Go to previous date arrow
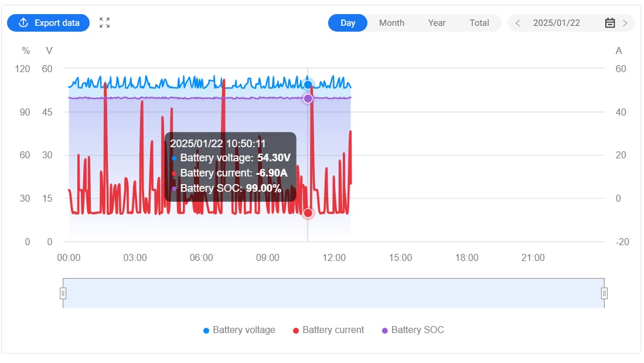644x363 pixels. [x=517, y=23]
